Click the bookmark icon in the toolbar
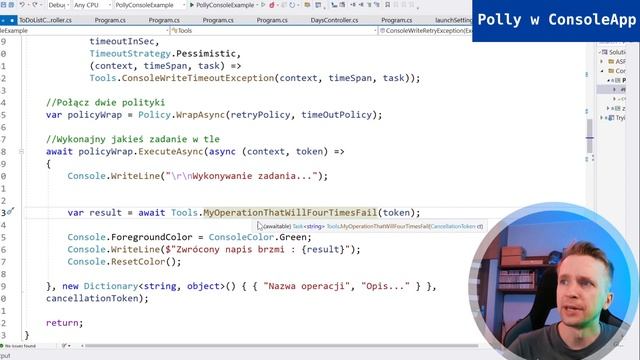Image resolution: width=640 pixels, height=360 pixels. 387,5
